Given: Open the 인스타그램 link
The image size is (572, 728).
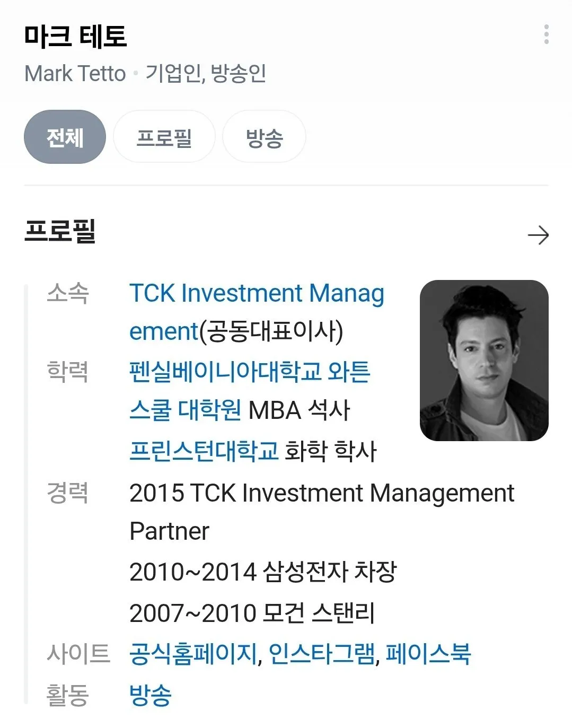Looking at the screenshot, I should (321, 653).
